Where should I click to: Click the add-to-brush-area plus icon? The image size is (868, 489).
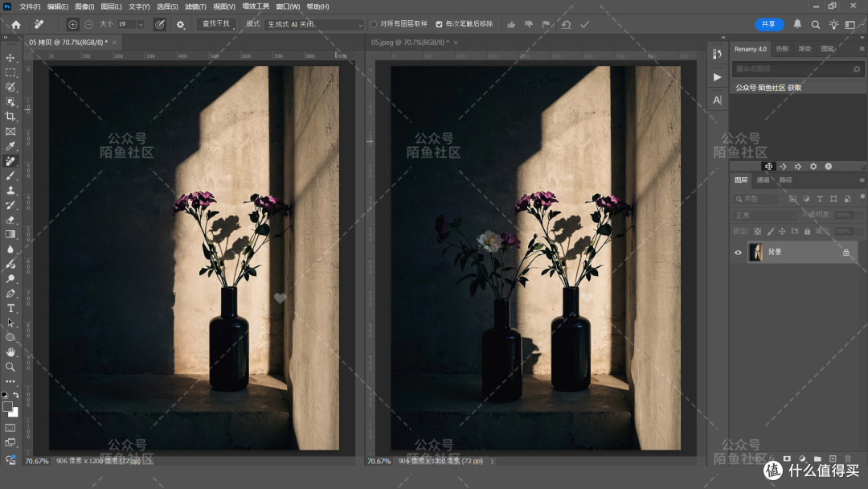[x=72, y=24]
